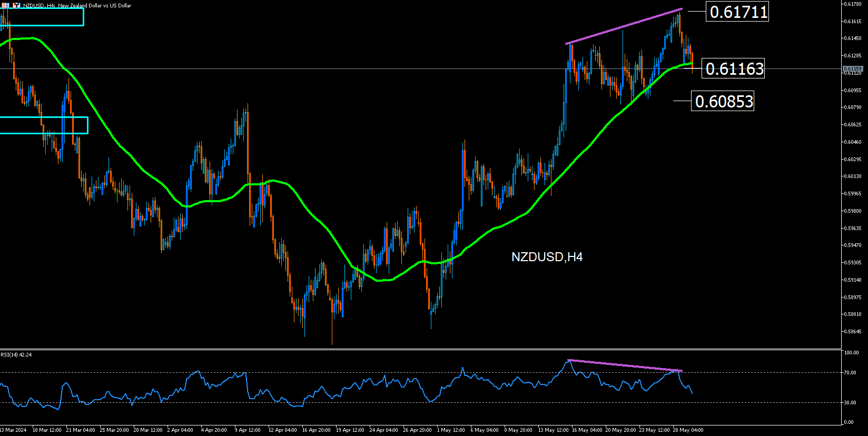Select the chart title NZDUSD, H4 text
This screenshot has width=868, height=436.
40,5
